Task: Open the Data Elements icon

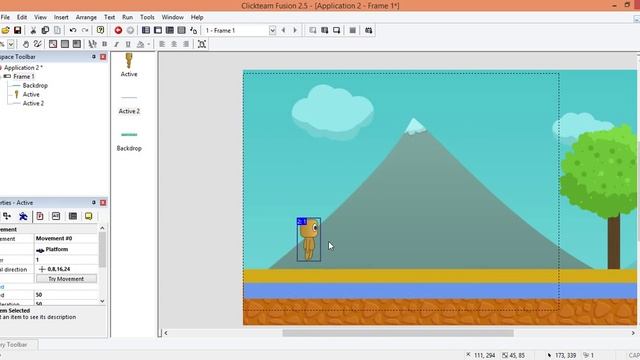Action: (x=193, y=30)
